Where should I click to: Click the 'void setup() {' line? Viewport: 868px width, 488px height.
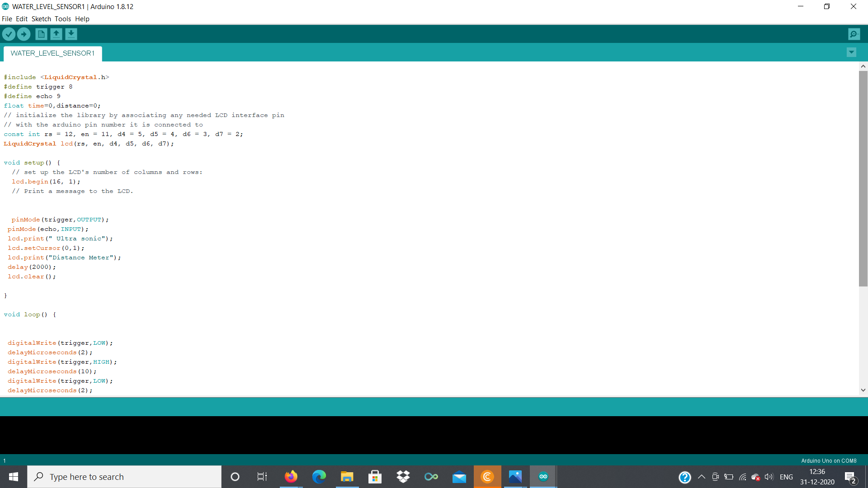(x=32, y=163)
